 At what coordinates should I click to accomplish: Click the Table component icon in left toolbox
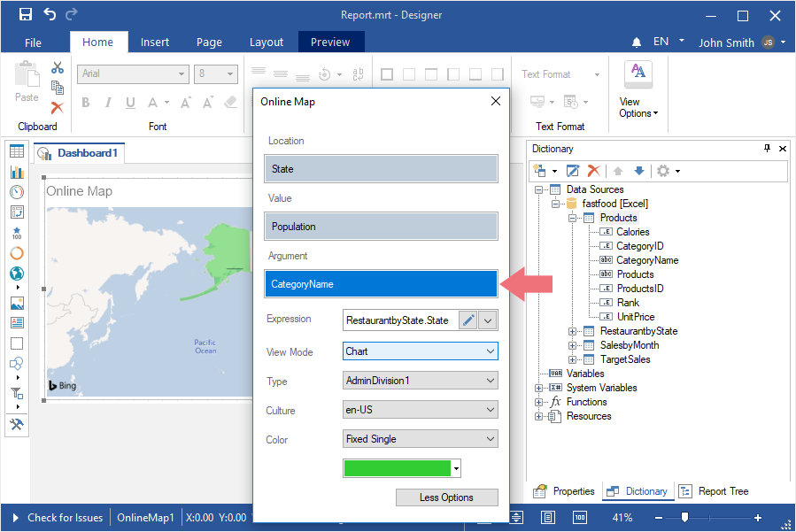tap(17, 151)
